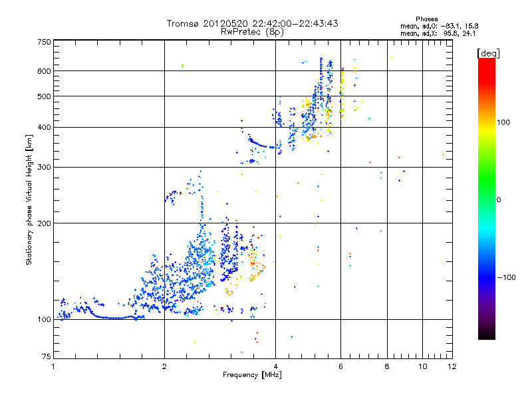Click the y-axis tick label "200"

coord(44,223)
